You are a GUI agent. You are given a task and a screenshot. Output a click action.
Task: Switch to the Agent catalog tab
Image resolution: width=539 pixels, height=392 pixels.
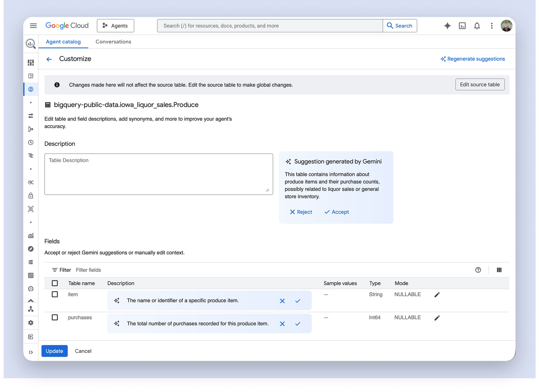point(63,42)
